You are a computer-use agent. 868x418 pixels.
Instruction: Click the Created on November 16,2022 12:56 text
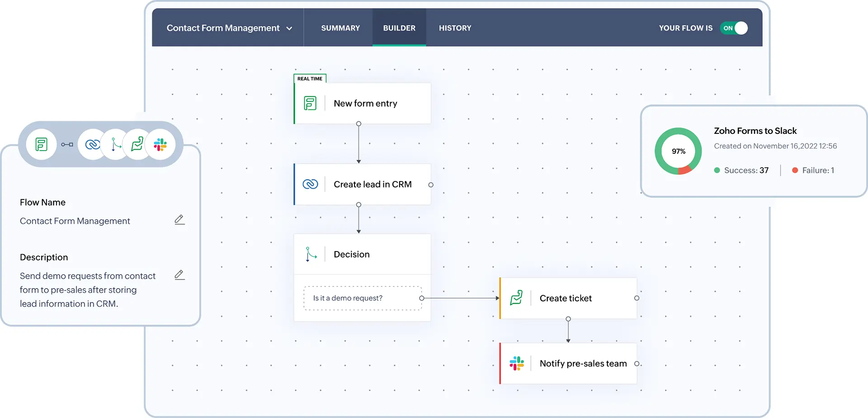pyautogui.click(x=775, y=146)
